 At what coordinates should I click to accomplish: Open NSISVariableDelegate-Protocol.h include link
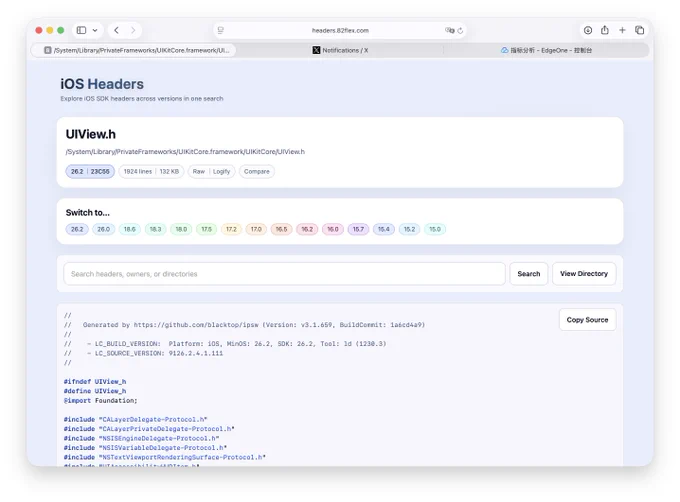(163, 448)
